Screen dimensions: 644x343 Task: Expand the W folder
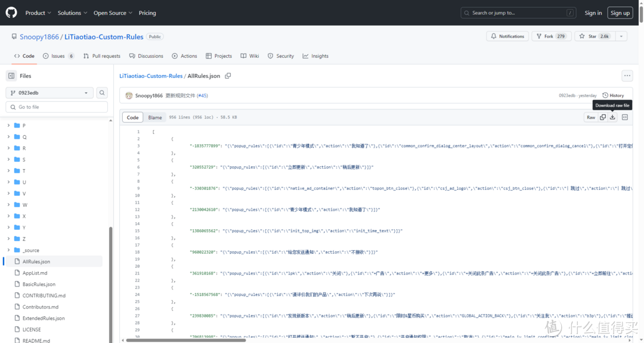pos(8,205)
